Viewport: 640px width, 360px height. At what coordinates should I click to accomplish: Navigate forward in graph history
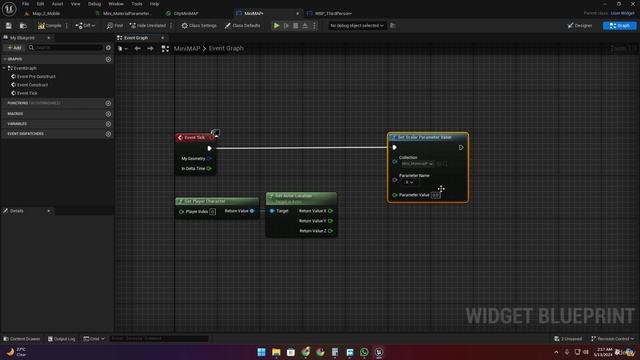(150, 49)
